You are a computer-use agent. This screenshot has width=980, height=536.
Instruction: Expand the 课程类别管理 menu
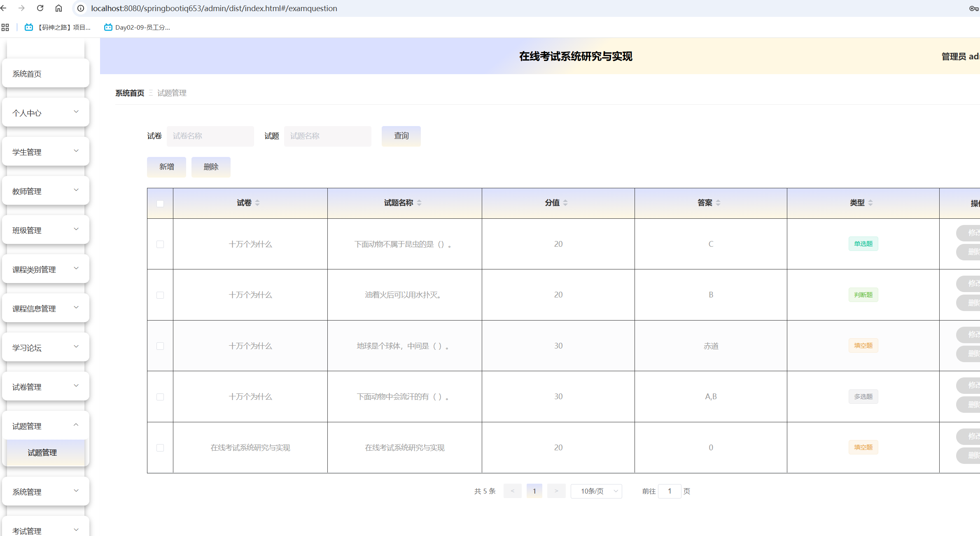pos(46,269)
